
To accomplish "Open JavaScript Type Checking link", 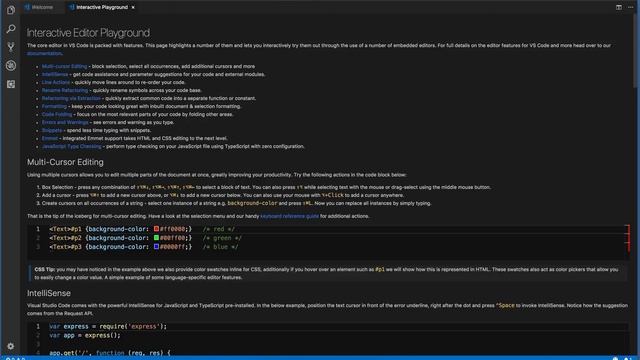I will pyautogui.click(x=71, y=146).
